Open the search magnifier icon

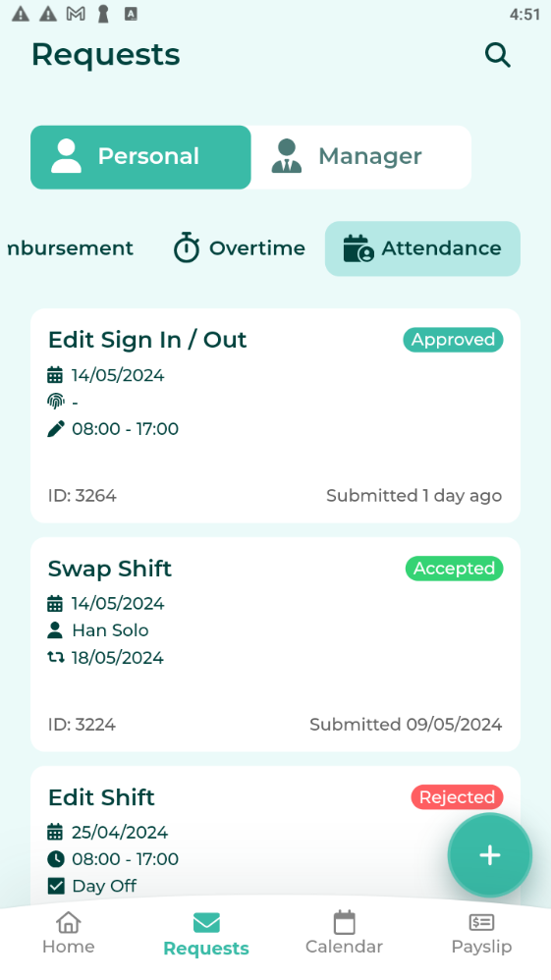pos(498,55)
